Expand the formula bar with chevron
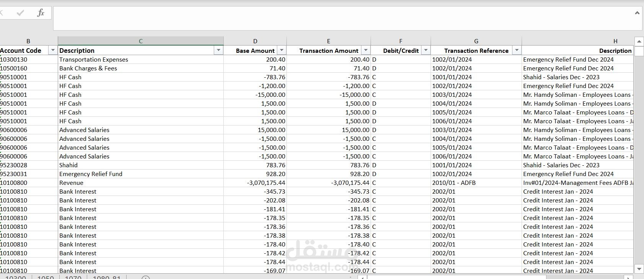 [x=637, y=13]
